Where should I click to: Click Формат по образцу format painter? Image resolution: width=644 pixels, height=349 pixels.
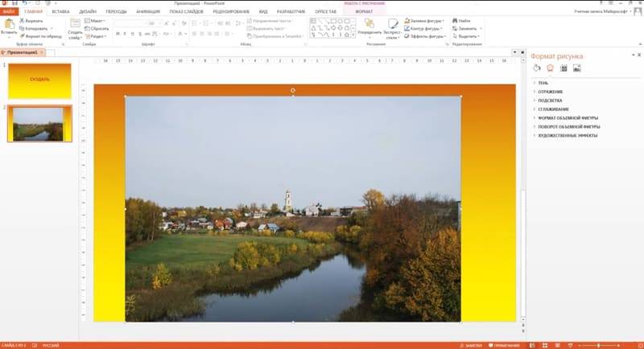click(41, 36)
